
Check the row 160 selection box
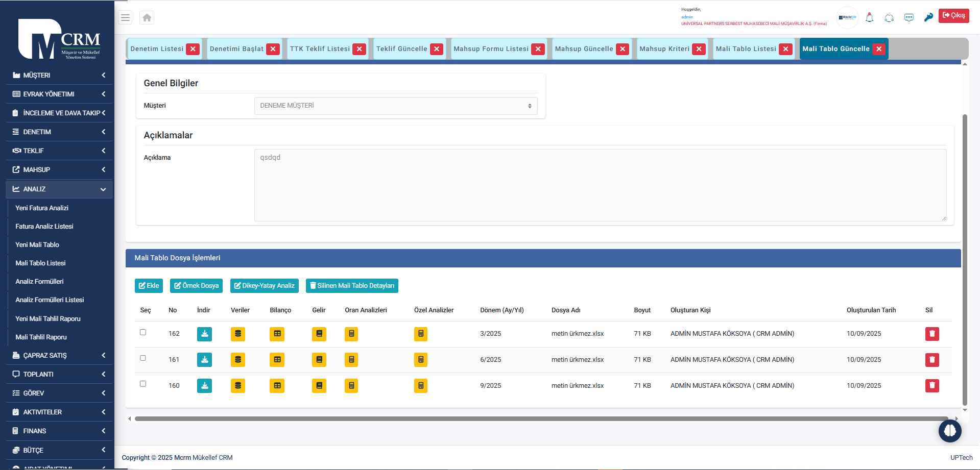pyautogui.click(x=143, y=384)
